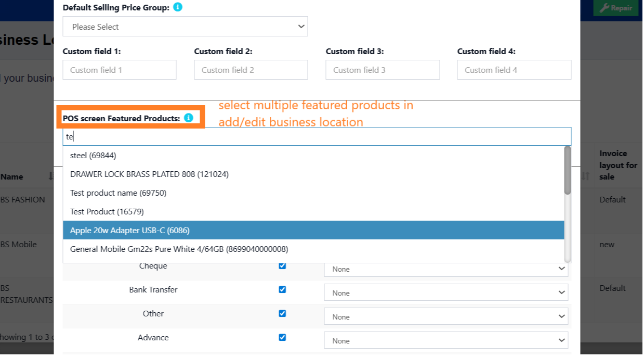Screen dimensions: 644x357
Task: Focus the Custom field 4 text box
Action: click(x=514, y=70)
